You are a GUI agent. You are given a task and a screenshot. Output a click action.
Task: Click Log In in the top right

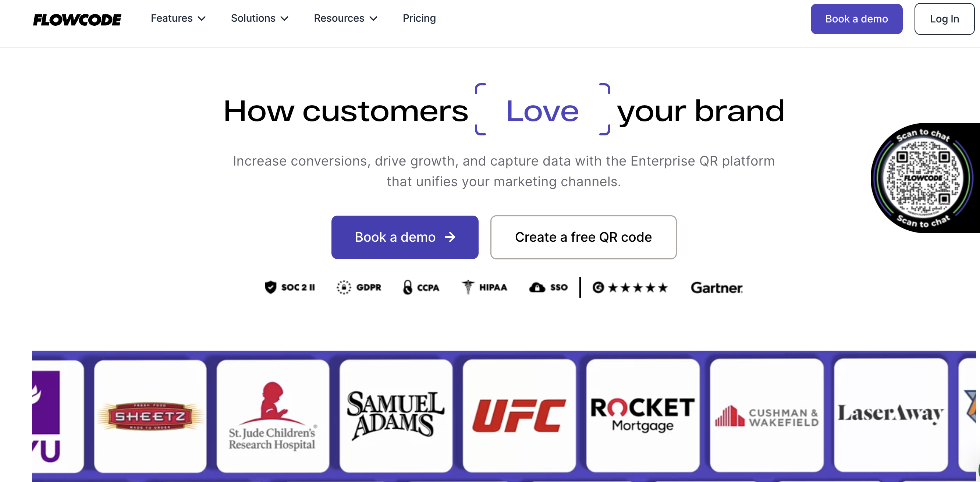click(944, 19)
